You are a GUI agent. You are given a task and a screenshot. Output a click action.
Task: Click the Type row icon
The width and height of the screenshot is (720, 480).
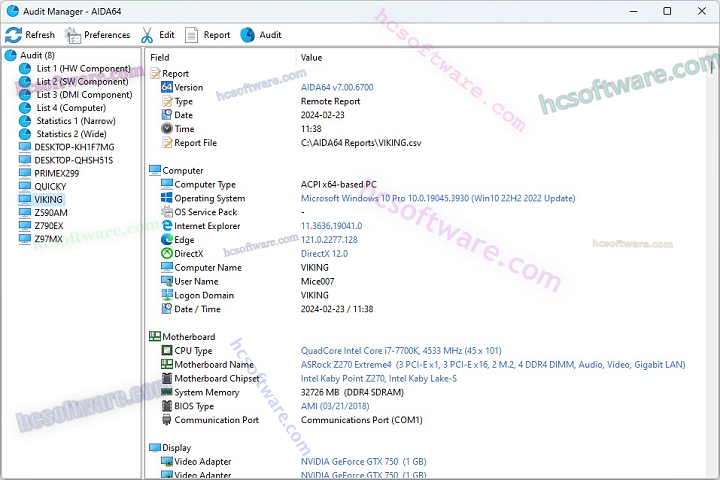click(x=167, y=101)
